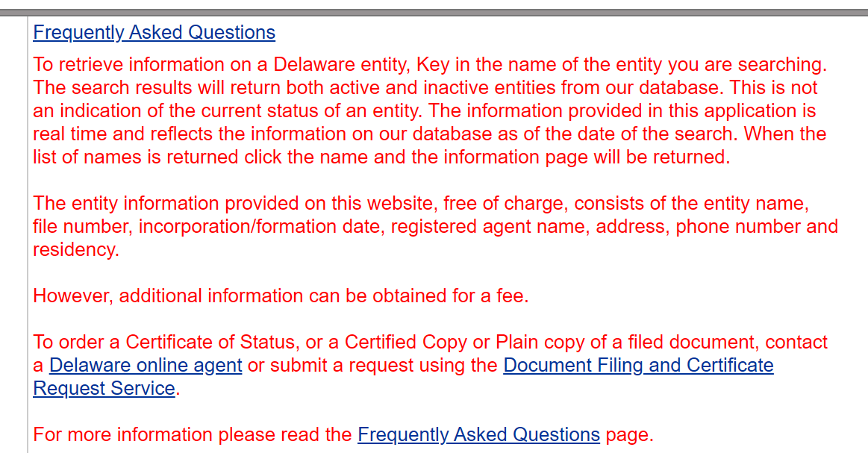Screen dimensions: 868x453
Task: Open Document Filing and Certificate Request Service
Action: pyautogui.click(x=638, y=366)
